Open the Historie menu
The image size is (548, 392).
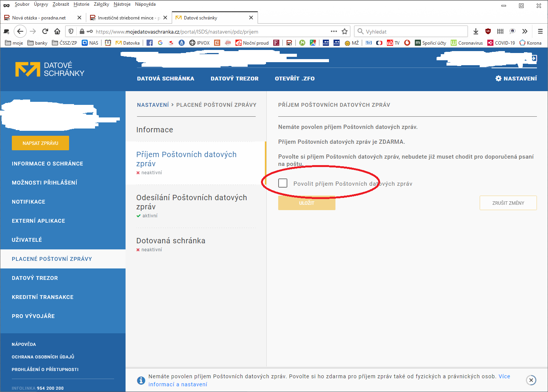(81, 4)
